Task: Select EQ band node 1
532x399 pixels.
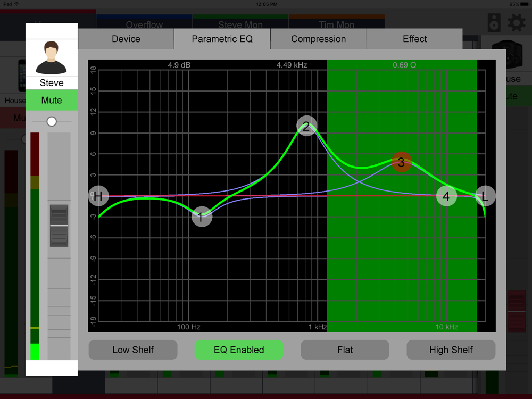Action: pyautogui.click(x=202, y=217)
